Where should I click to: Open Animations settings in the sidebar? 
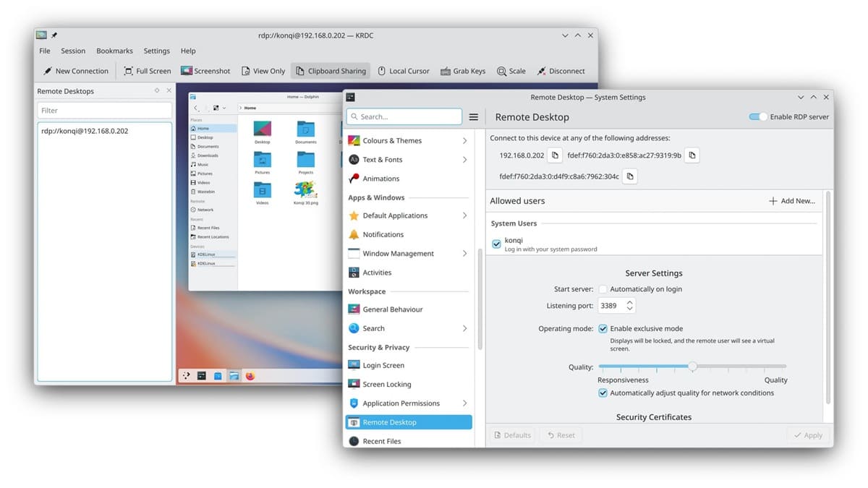tap(409, 179)
